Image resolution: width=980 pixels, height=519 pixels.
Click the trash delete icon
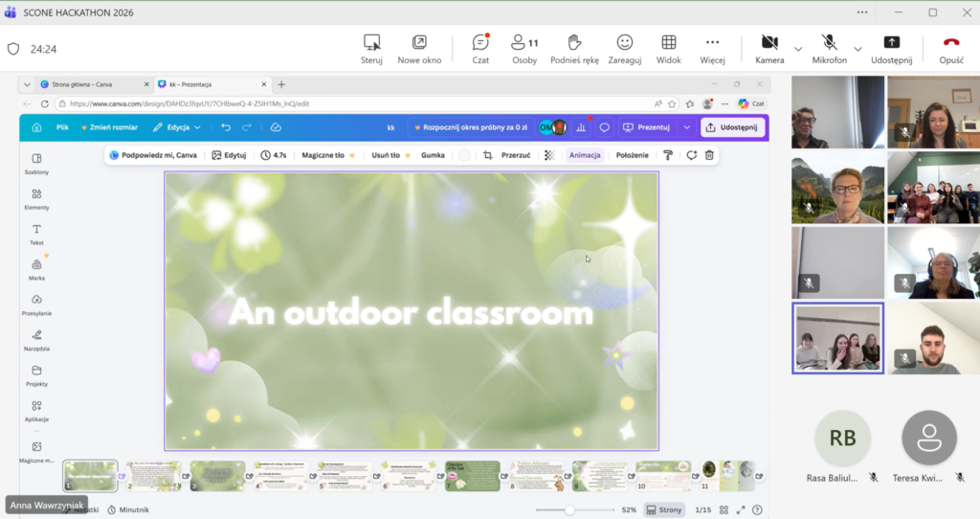(708, 155)
